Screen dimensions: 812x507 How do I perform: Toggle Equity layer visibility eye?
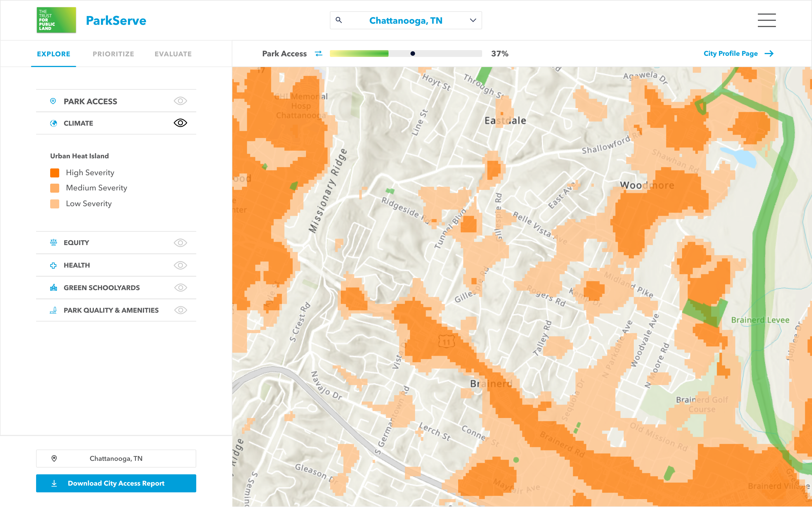tap(180, 243)
